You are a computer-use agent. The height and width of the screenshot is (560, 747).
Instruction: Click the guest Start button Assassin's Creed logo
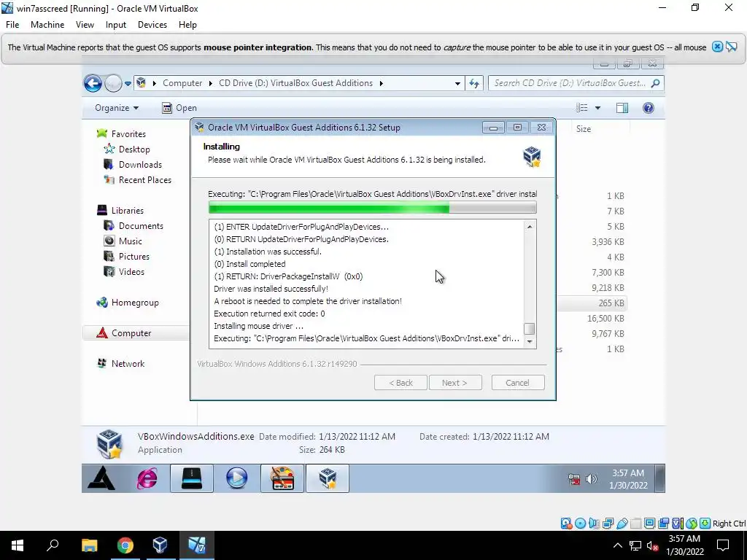click(x=101, y=478)
